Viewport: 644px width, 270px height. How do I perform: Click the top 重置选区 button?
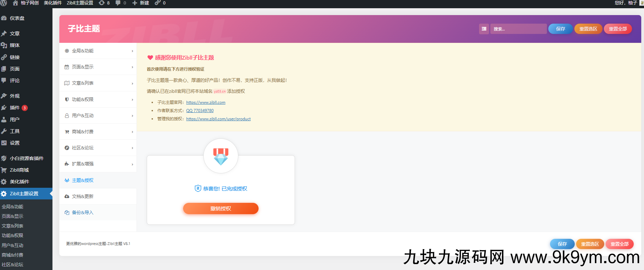pos(588,29)
